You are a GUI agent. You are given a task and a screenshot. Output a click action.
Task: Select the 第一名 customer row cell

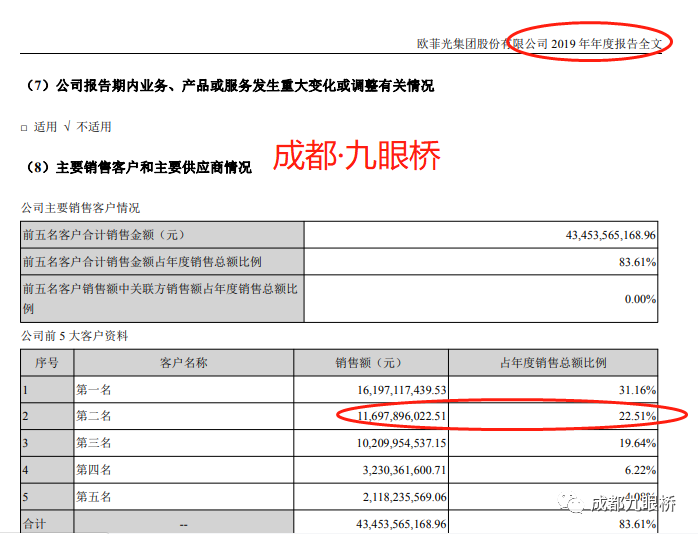pyautogui.click(x=183, y=390)
